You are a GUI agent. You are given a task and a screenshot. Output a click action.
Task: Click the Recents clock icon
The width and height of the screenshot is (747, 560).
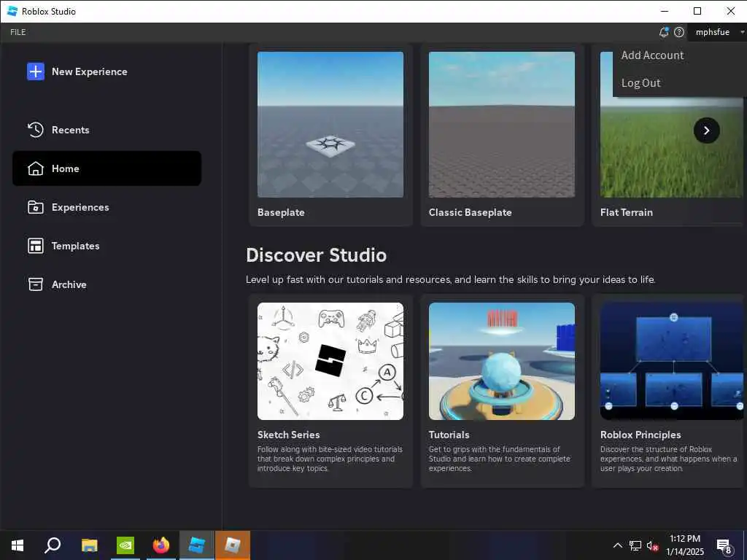tap(36, 130)
